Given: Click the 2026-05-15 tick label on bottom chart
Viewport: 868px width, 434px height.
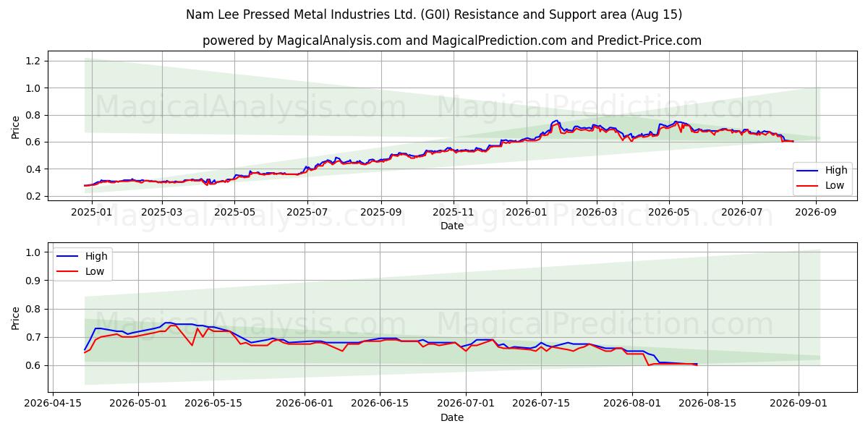Looking at the screenshot, I should point(214,404).
